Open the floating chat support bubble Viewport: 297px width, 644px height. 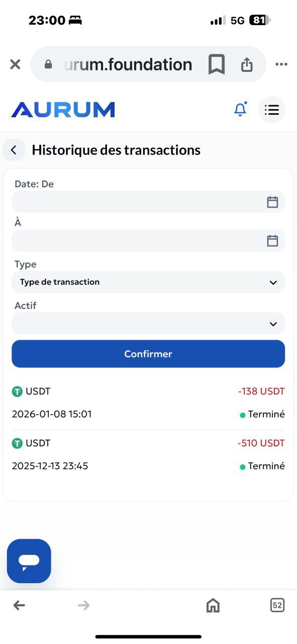[x=29, y=561]
